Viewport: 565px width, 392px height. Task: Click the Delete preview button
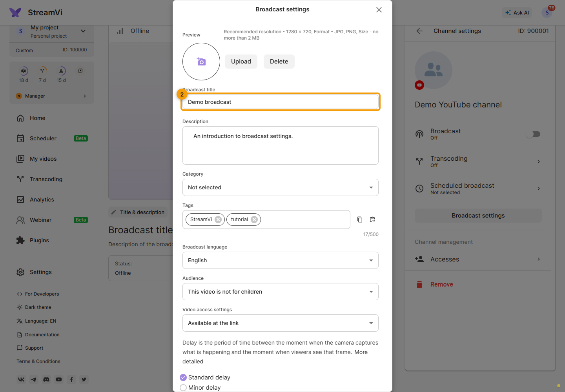coord(279,62)
